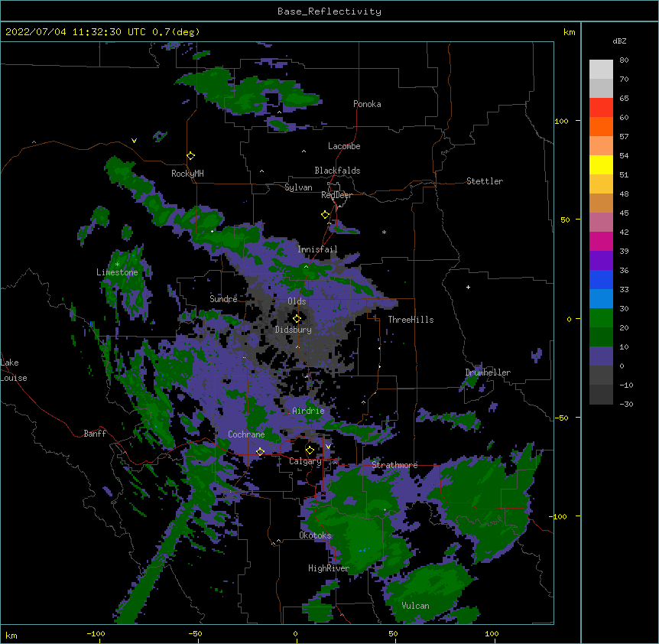Image resolution: width=659 pixels, height=644 pixels.
Task: Click the Banff town label
Action: coord(95,434)
